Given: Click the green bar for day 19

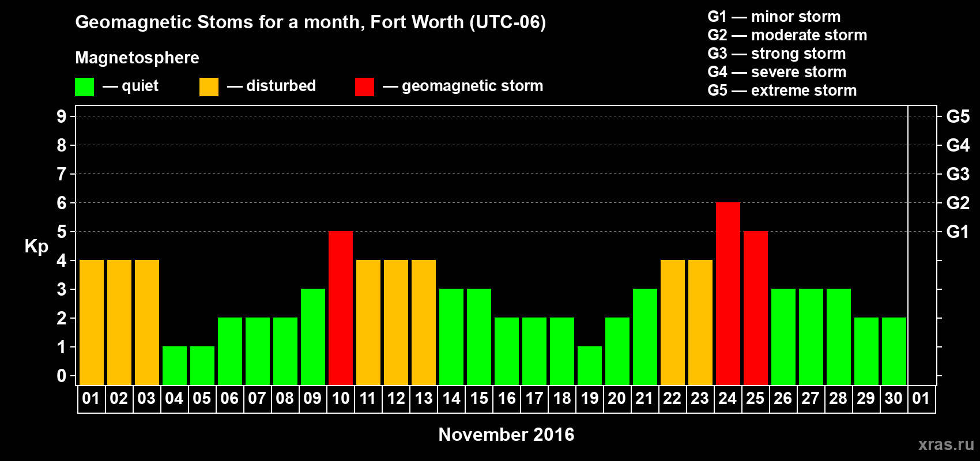Looking at the screenshot, I should [x=590, y=366].
